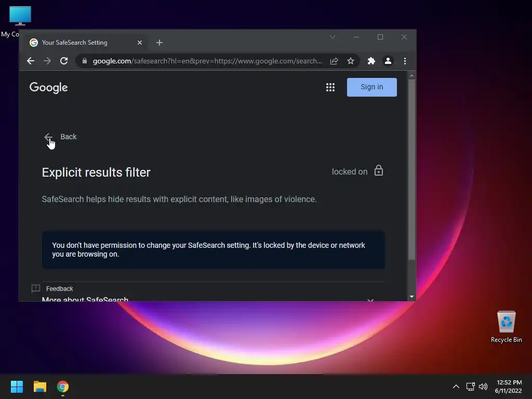This screenshot has width=532, height=399.
Task: Click the Feedback speech bubble icon
Action: coord(36,288)
